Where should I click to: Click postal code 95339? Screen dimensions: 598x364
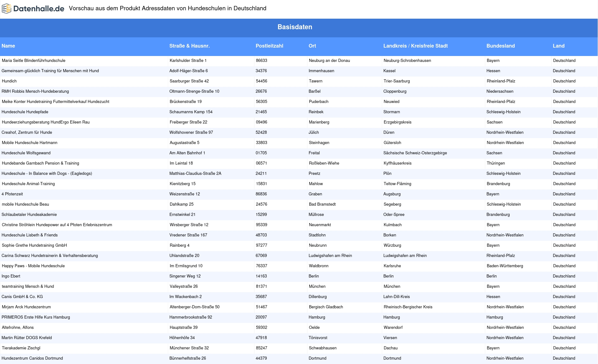[262, 225]
